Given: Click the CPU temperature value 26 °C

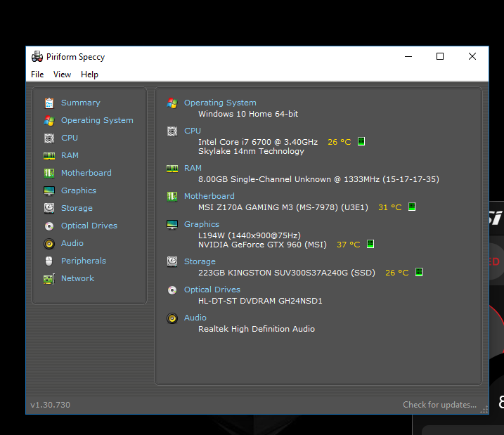Looking at the screenshot, I should (339, 142).
